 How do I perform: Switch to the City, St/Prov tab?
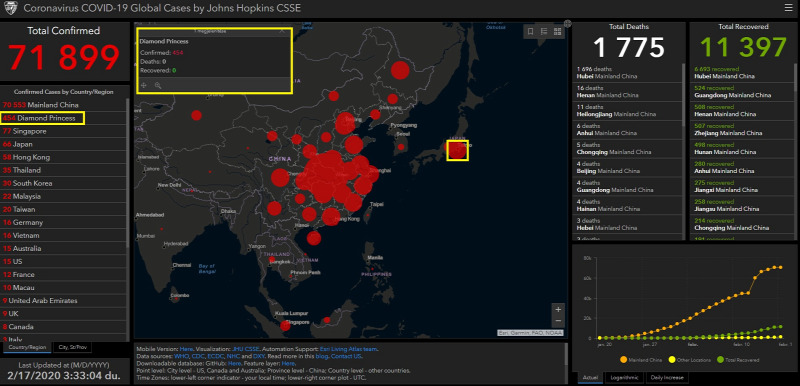coord(72,347)
